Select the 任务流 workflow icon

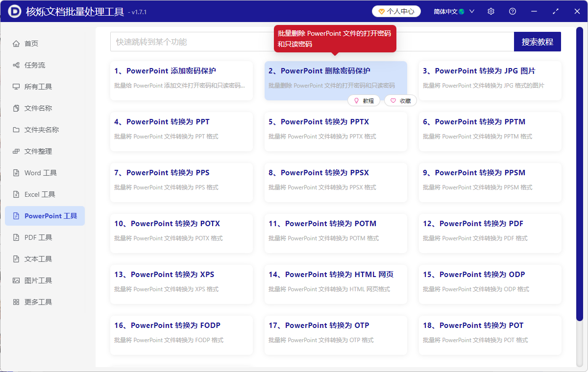[16, 65]
